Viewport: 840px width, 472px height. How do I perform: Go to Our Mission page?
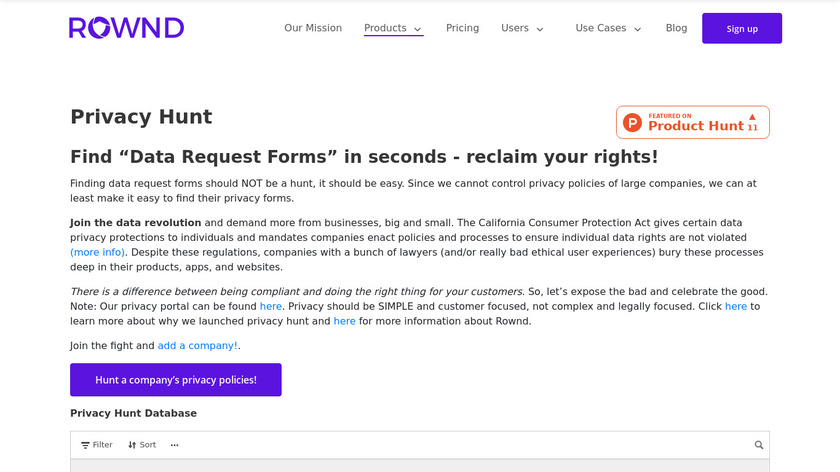(x=313, y=28)
